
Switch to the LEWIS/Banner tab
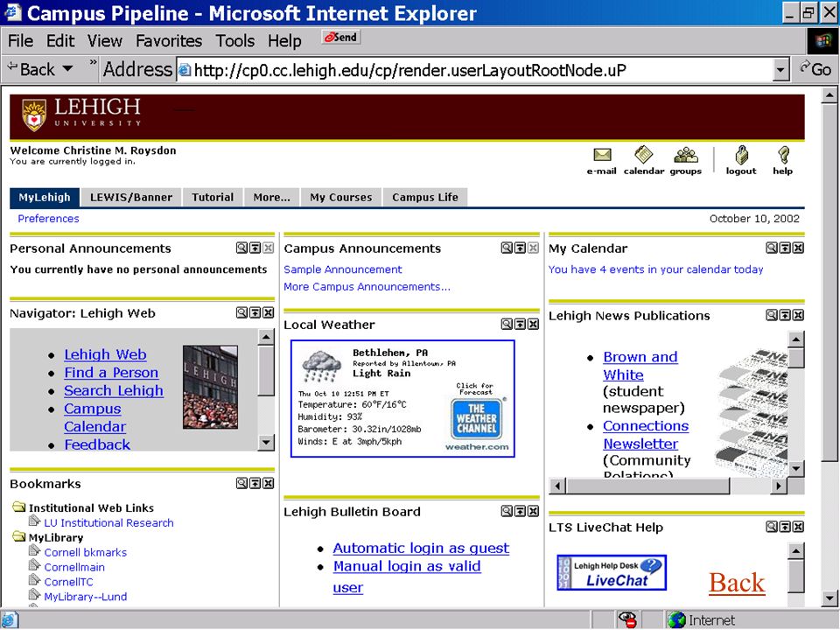[130, 197]
